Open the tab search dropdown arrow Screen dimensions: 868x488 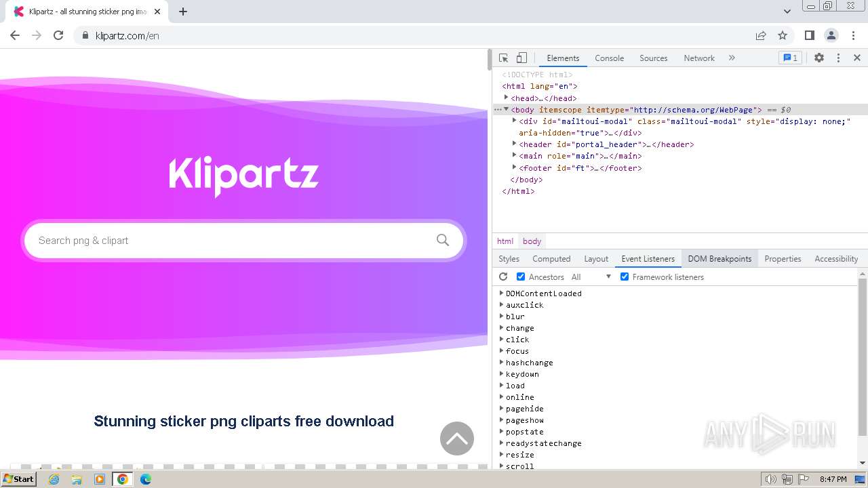click(x=787, y=12)
